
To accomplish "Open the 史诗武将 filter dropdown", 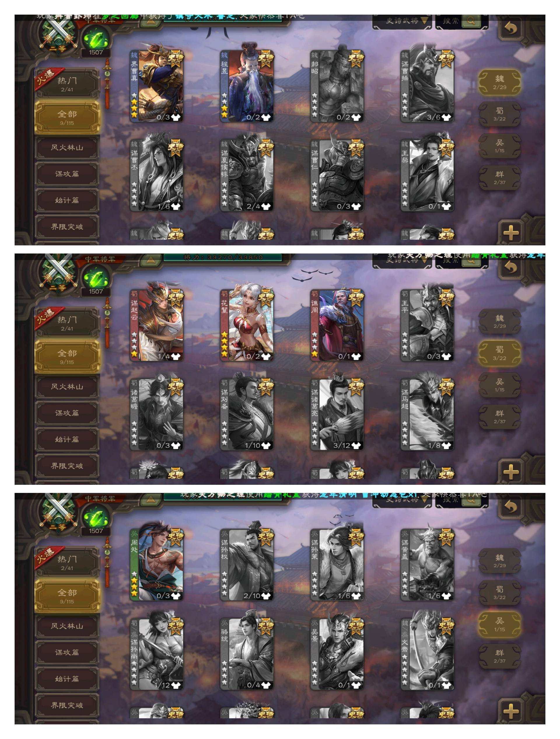I will click(402, 21).
